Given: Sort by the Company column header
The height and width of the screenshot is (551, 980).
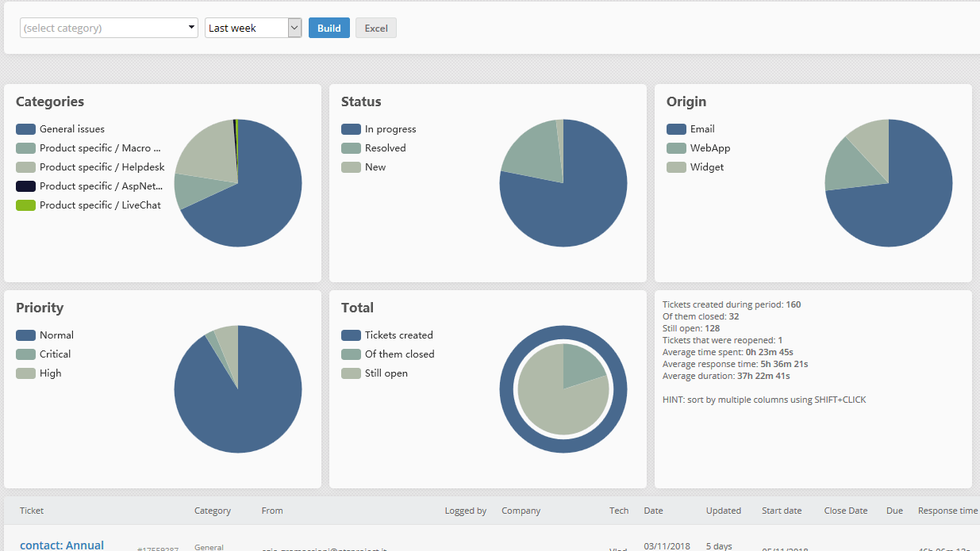Looking at the screenshot, I should [x=521, y=511].
